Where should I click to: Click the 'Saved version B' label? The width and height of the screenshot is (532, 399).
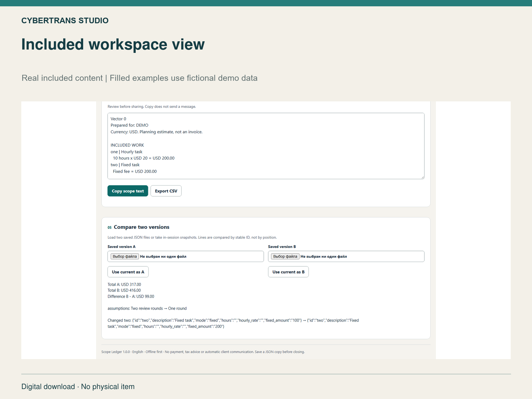pyautogui.click(x=282, y=247)
